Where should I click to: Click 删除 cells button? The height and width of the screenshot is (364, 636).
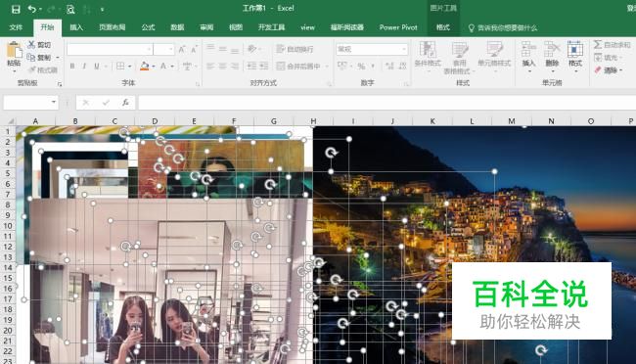pos(552,56)
